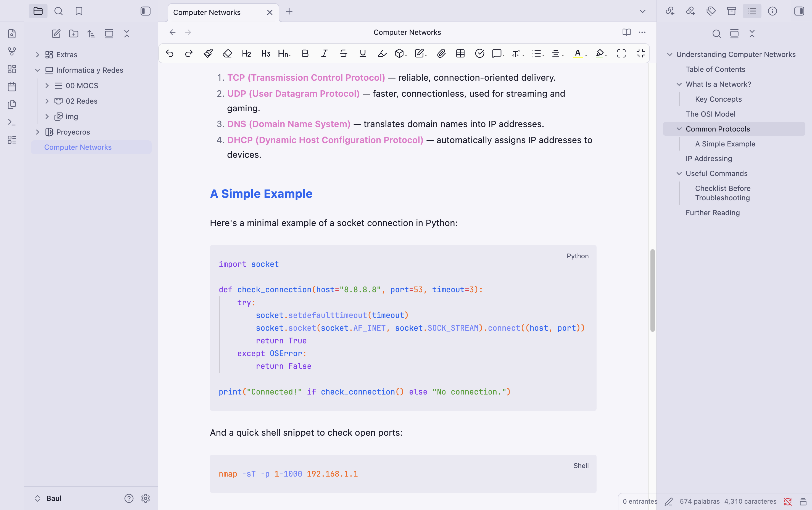This screenshot has width=812, height=510.
Task: Insert an attachment with the paperclip
Action: point(441,53)
